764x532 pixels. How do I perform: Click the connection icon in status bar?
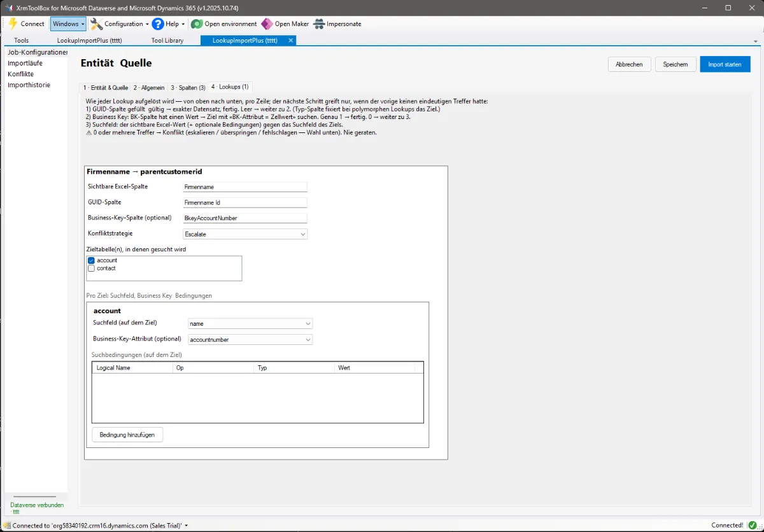pyautogui.click(x=7, y=526)
